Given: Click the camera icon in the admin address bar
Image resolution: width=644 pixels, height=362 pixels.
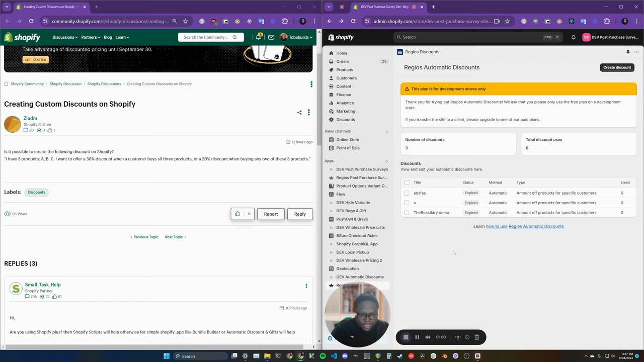Looking at the screenshot, I should click(x=497, y=21).
